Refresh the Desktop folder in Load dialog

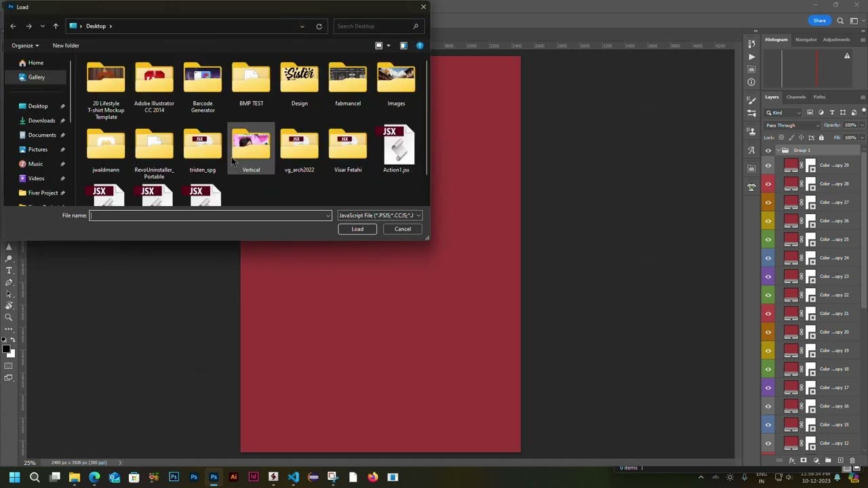tap(319, 26)
